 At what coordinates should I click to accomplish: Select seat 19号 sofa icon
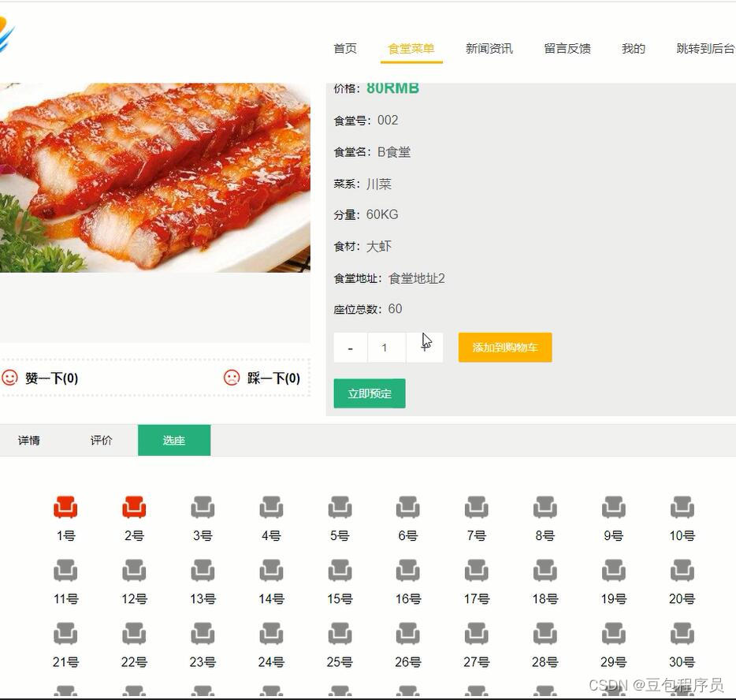click(614, 571)
